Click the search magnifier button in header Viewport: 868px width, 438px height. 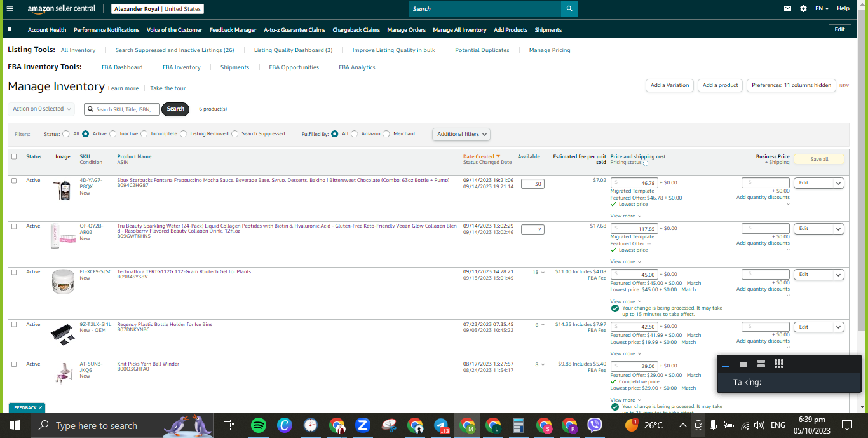569,9
